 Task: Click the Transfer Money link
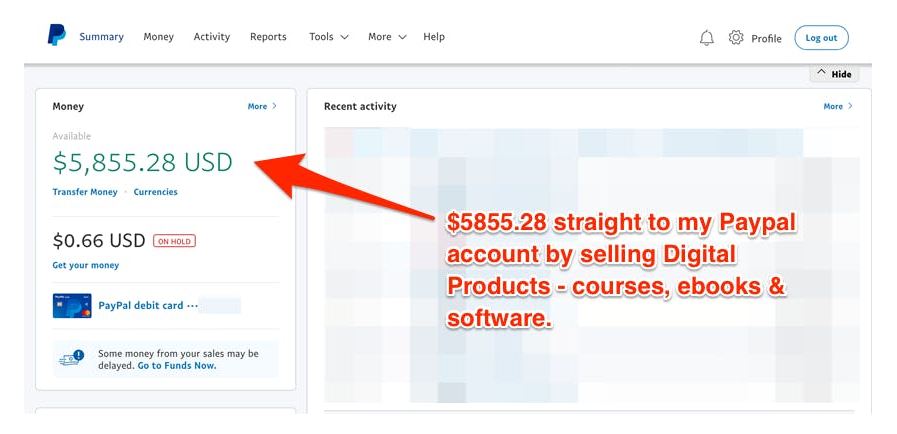point(85,192)
